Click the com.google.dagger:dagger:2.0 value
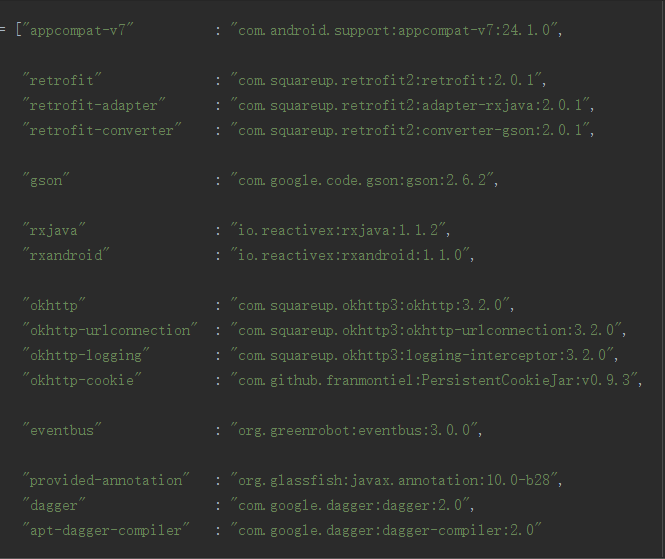This screenshot has height=559, width=665. [x=353, y=505]
